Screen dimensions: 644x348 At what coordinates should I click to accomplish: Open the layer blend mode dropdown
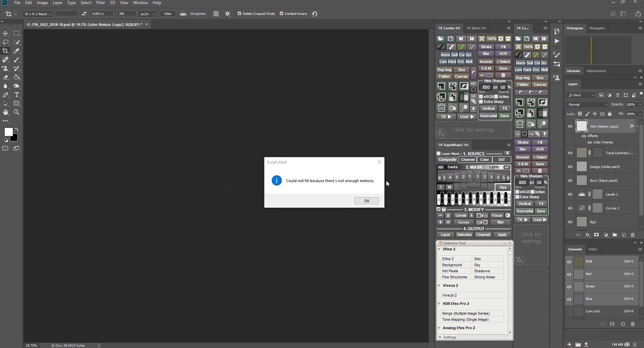pos(587,105)
